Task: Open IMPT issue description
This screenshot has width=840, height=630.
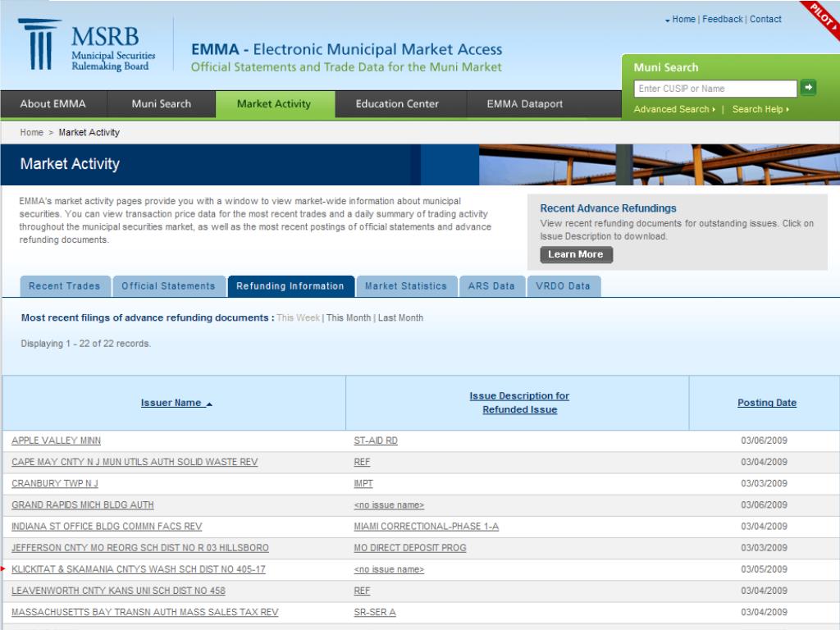Action: (363, 483)
